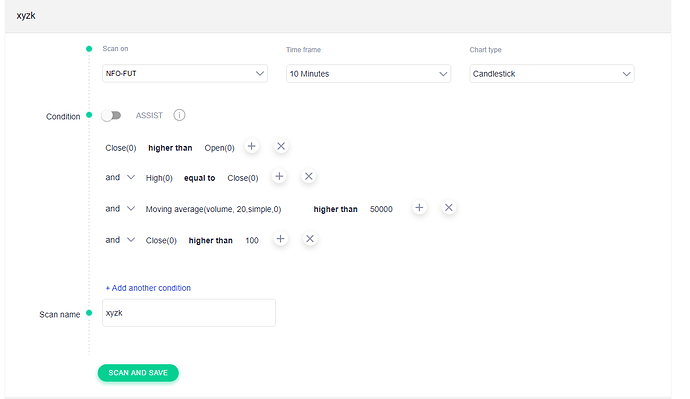The height and width of the screenshot is (399, 690).
Task: Add condition after Close(0) higher than 100
Action: point(280,239)
